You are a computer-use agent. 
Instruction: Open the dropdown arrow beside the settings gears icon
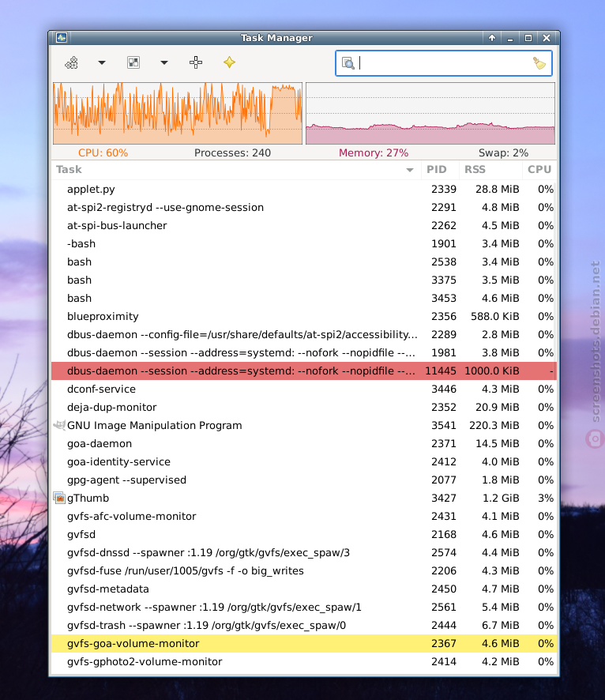[102, 62]
